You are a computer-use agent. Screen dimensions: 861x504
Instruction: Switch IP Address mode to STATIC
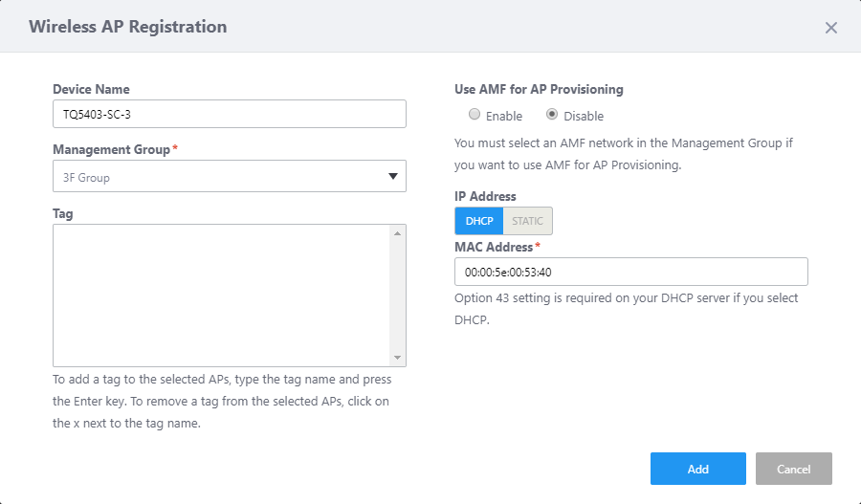527,221
